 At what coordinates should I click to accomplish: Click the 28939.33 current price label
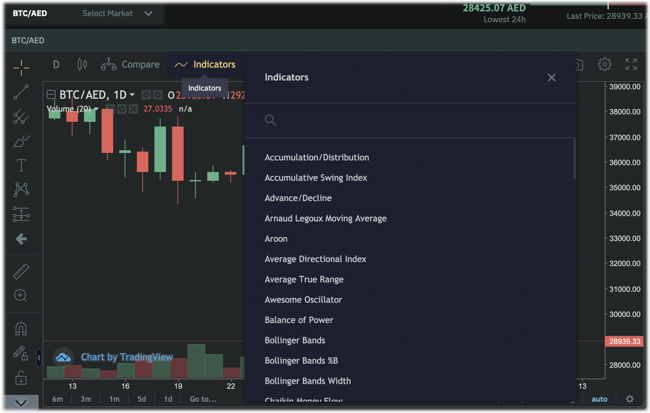click(x=625, y=341)
